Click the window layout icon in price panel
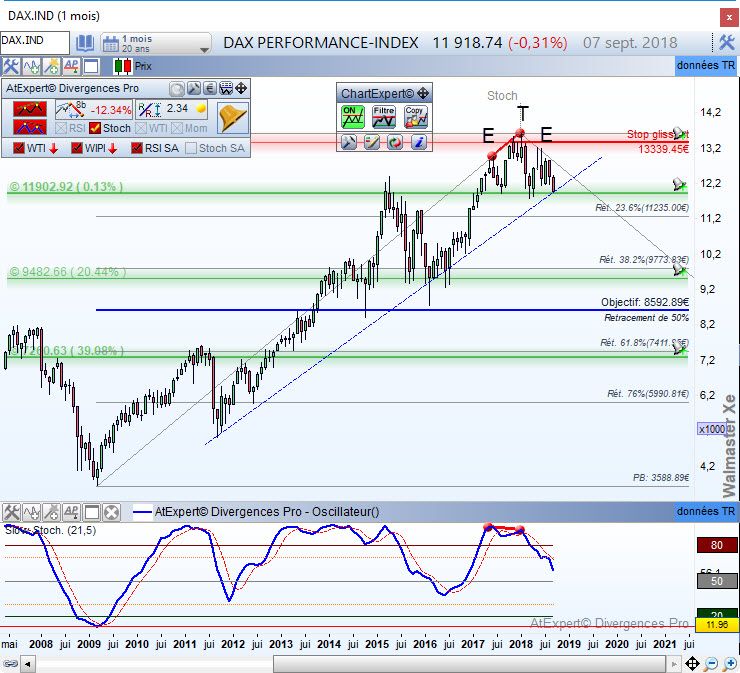This screenshot has height=673, width=740. (x=91, y=66)
